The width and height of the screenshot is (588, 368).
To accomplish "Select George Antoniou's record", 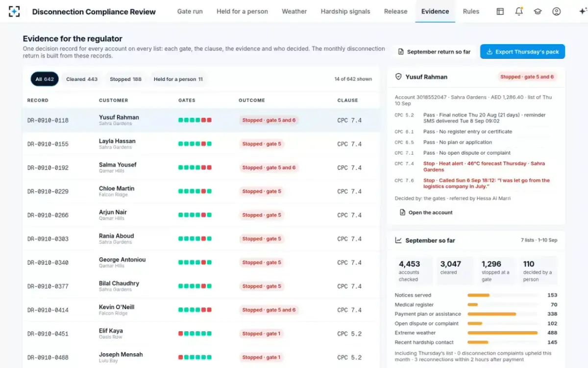I will (201, 263).
